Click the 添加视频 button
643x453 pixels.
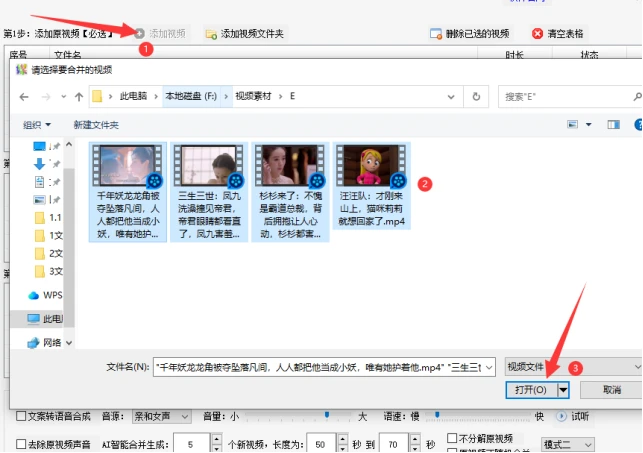pos(161,34)
